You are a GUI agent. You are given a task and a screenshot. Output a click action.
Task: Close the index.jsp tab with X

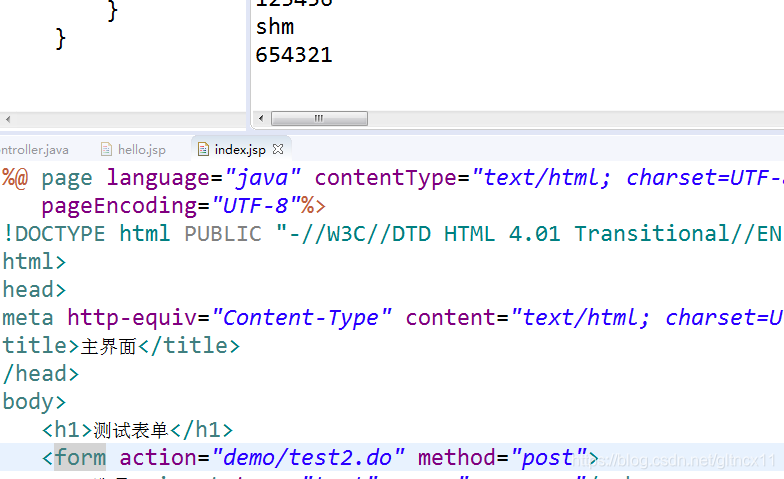278,149
